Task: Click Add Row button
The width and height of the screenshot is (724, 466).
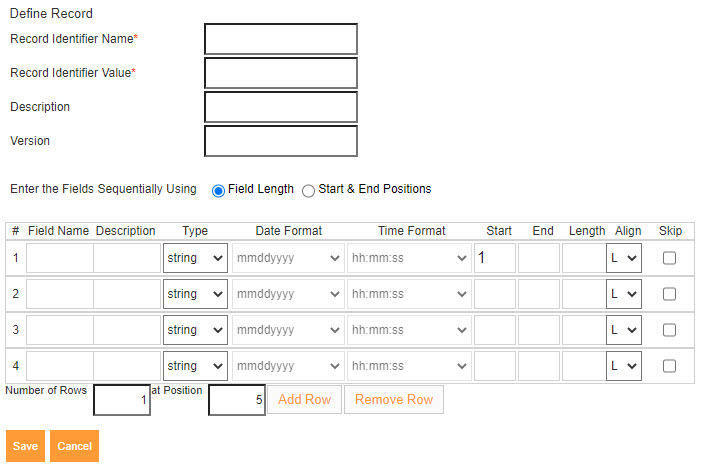Action: tap(304, 400)
